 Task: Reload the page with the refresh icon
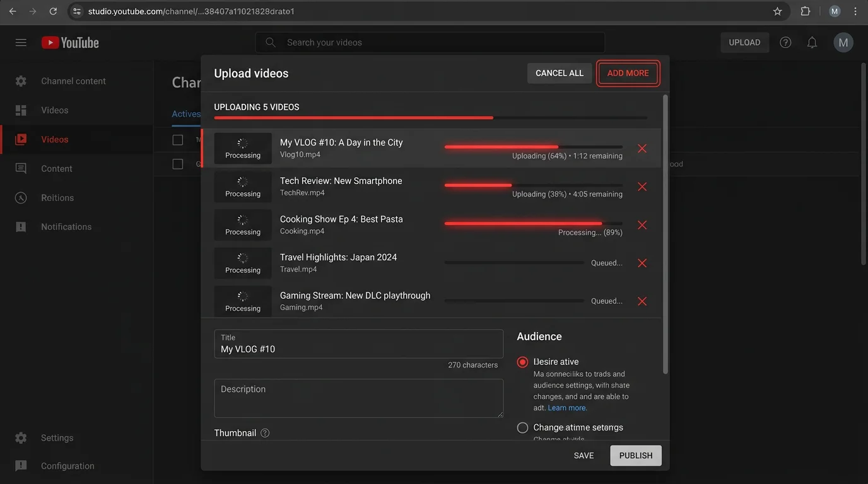coord(53,11)
